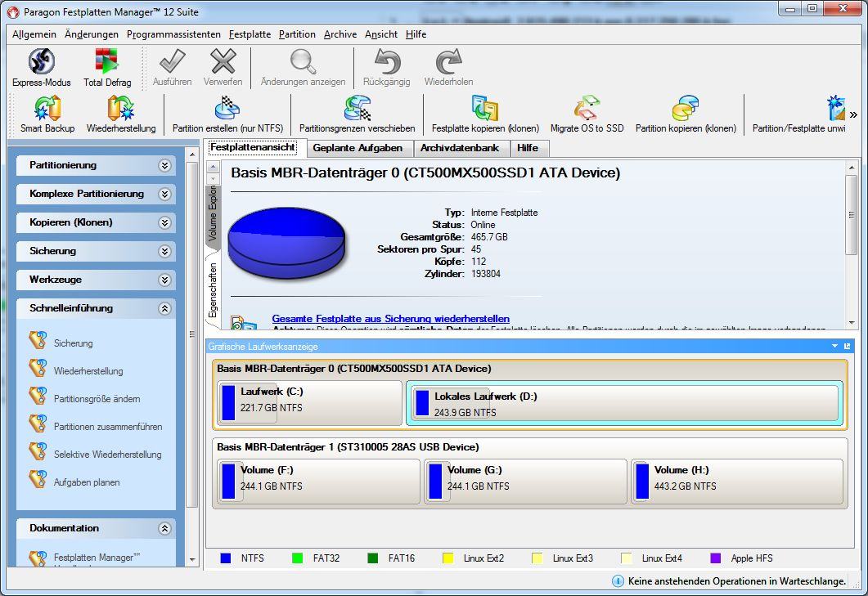This screenshot has height=596, width=868.
Task: Click the disk properties scrollbar down arrow
Action: click(852, 323)
